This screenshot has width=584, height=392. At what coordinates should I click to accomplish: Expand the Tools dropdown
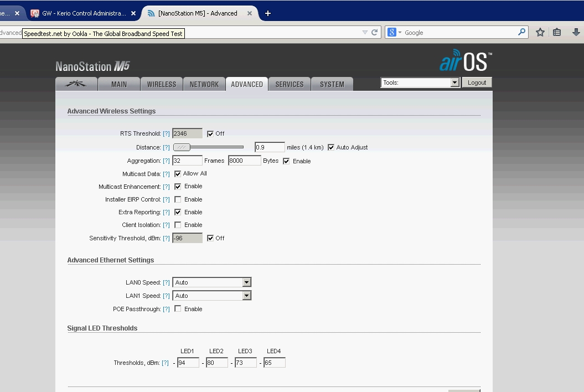[420, 82]
